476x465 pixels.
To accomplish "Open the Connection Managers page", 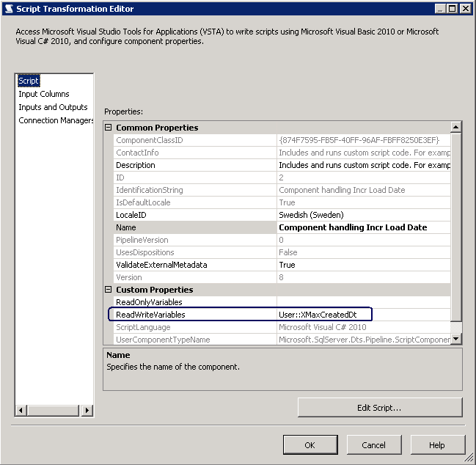I will point(56,120).
